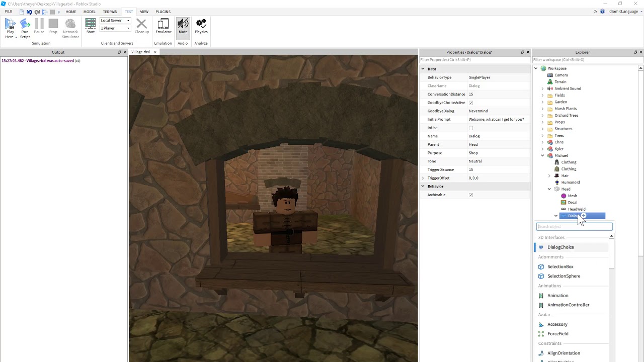The height and width of the screenshot is (362, 644).
Task: Switch to the TERRAIN ribbon tab
Action: [x=110, y=12]
